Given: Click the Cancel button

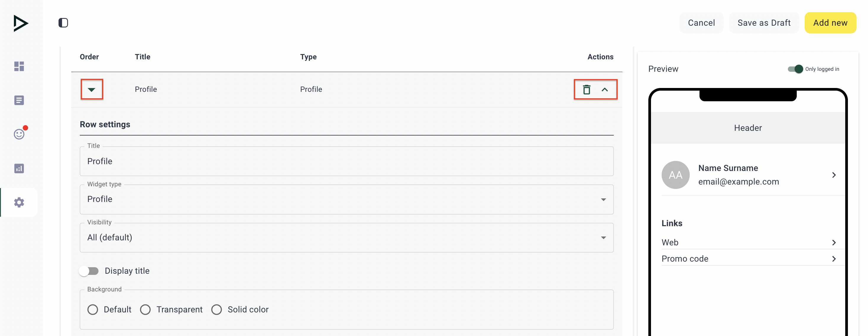Looking at the screenshot, I should [x=701, y=23].
